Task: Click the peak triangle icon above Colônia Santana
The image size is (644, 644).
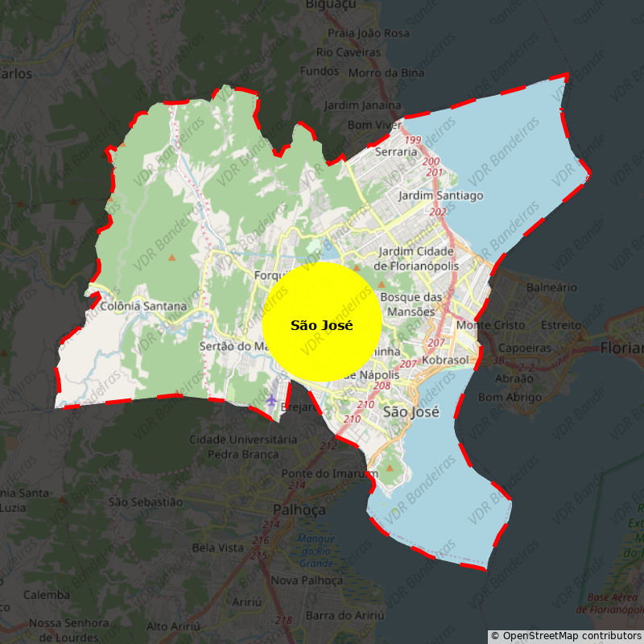Action: tap(171, 258)
